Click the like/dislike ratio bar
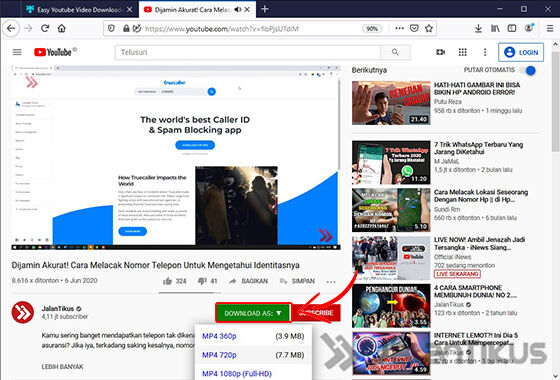 (189, 292)
